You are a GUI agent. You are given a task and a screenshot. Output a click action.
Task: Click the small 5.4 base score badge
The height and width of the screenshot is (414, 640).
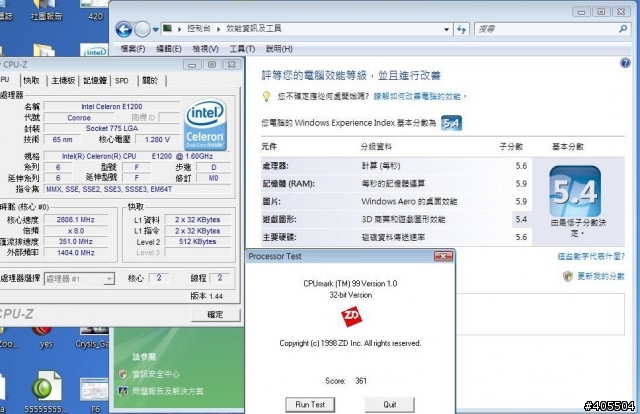451,123
